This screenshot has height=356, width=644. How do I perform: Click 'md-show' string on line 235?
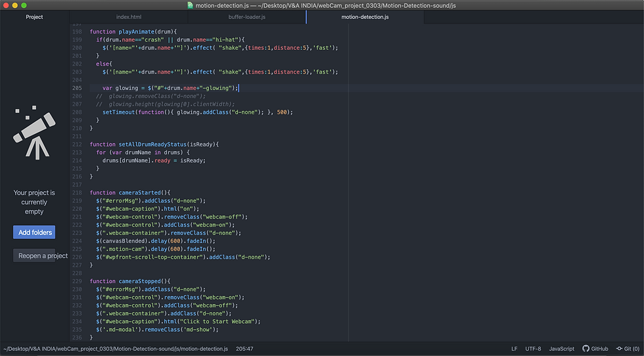[x=199, y=329]
